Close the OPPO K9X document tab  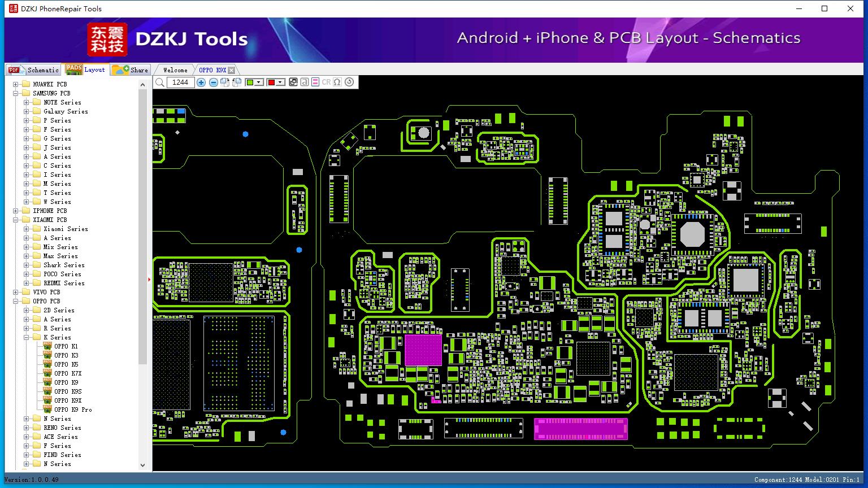(x=232, y=70)
